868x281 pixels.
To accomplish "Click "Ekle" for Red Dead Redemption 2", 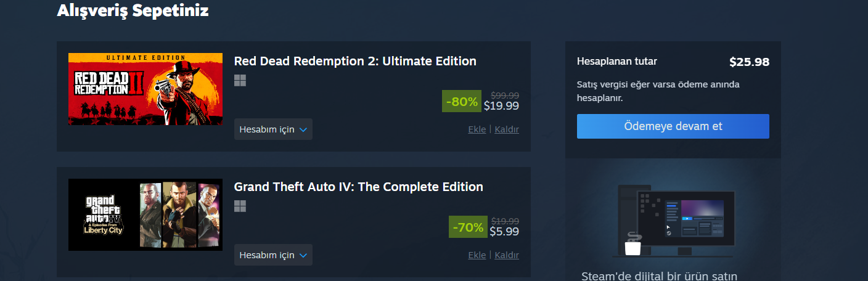I will (477, 129).
